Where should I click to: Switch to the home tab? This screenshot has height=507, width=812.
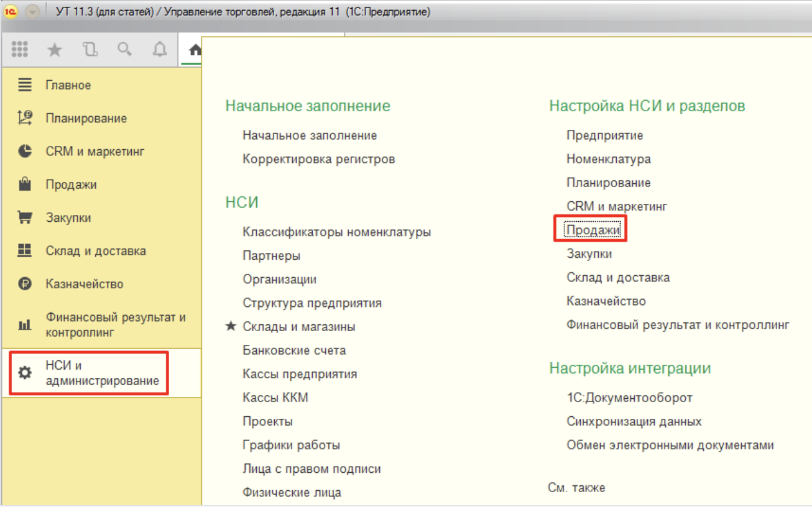click(x=193, y=49)
